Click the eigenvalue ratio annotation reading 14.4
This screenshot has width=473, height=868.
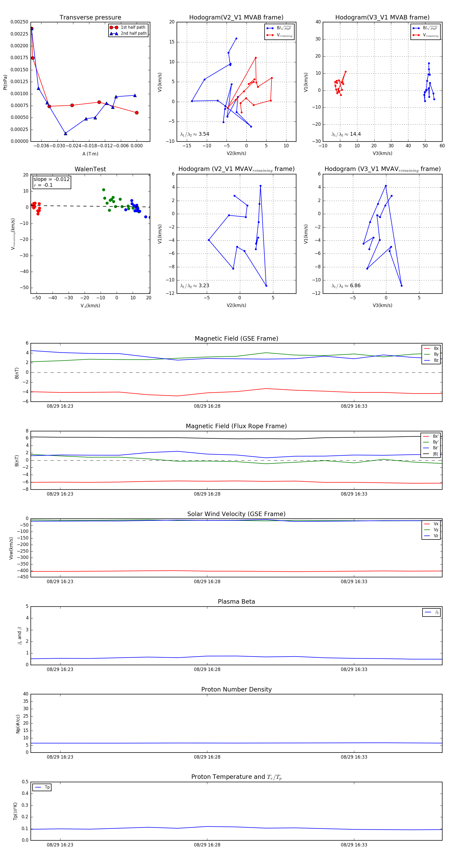[346, 134]
